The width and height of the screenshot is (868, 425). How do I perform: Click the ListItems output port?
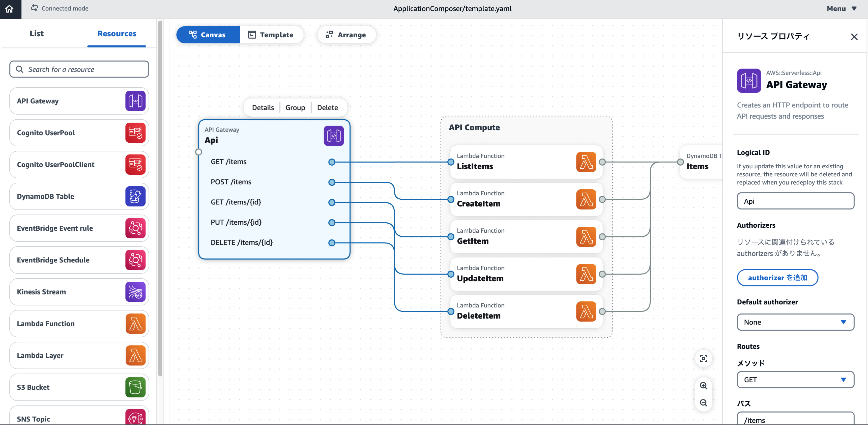[x=602, y=162]
